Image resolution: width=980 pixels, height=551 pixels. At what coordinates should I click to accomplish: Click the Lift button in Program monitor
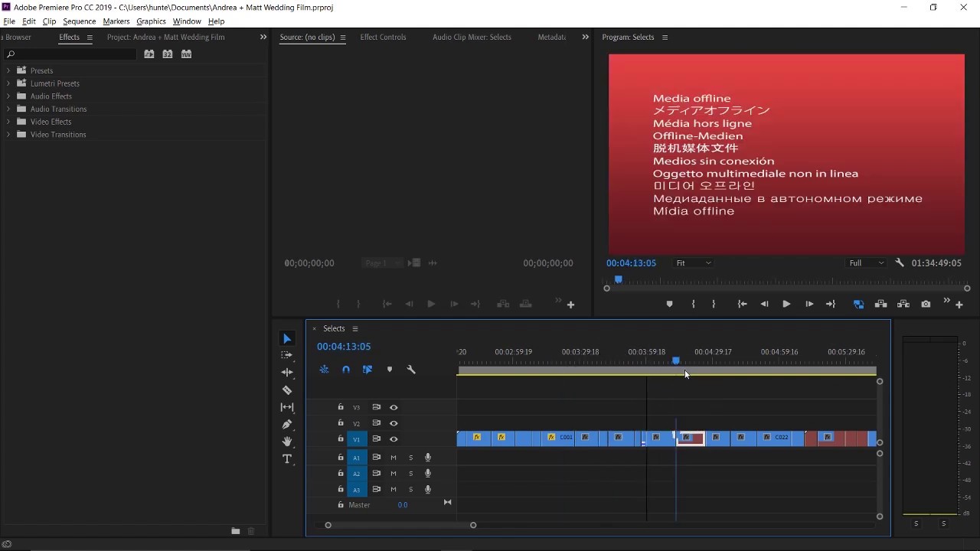tap(880, 304)
